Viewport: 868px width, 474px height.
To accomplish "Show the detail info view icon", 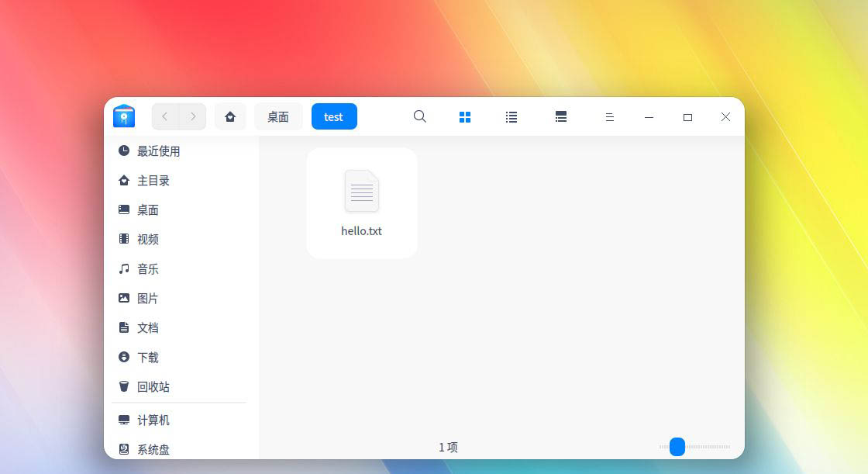I will pos(561,117).
